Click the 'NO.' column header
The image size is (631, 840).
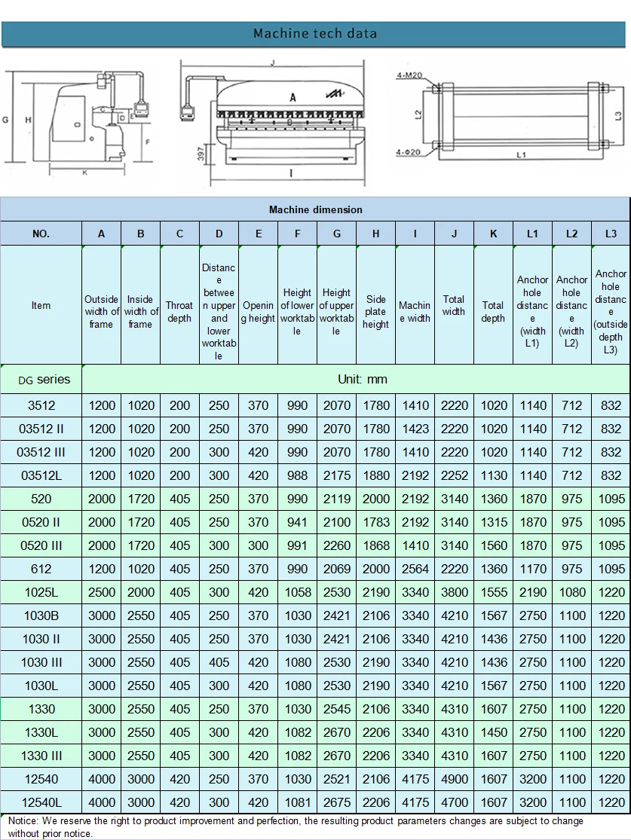click(41, 234)
